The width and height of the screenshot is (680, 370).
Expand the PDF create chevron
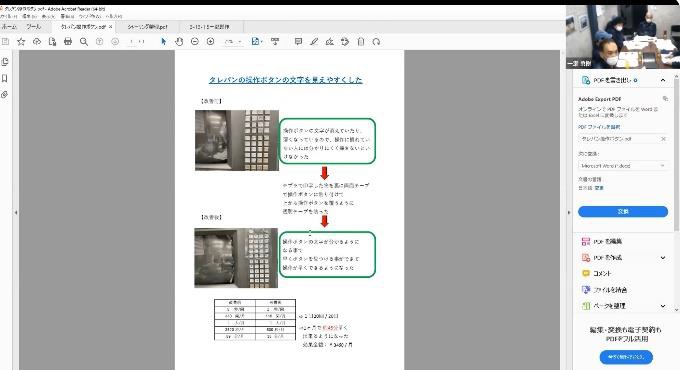(x=663, y=258)
